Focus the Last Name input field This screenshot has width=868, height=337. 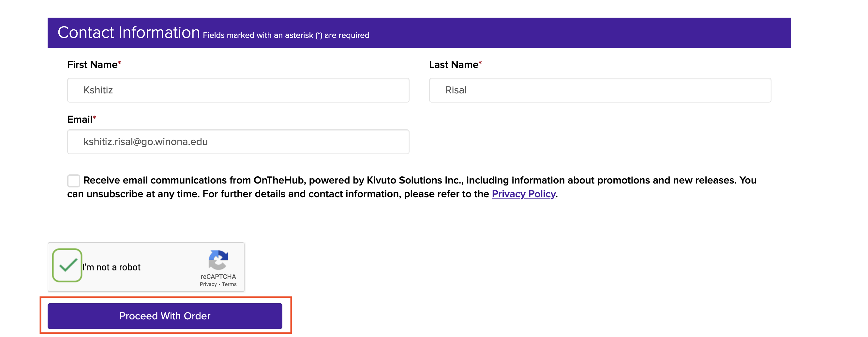600,90
